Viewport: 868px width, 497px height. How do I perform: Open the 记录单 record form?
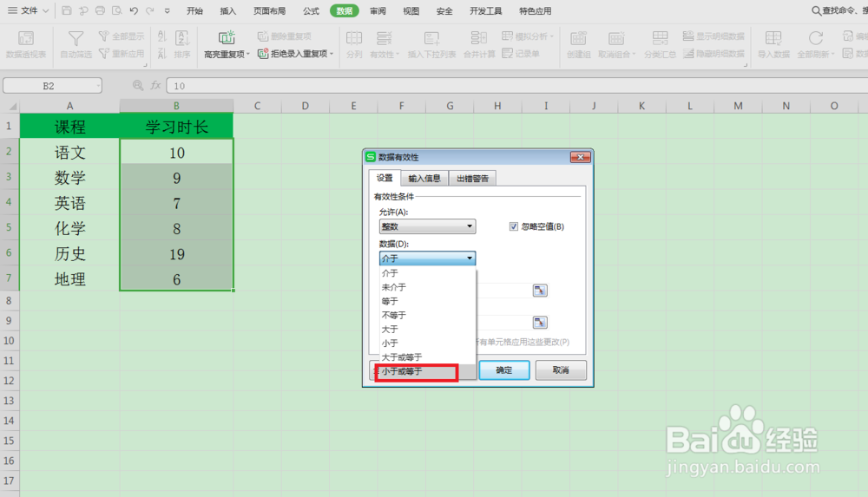coord(520,53)
